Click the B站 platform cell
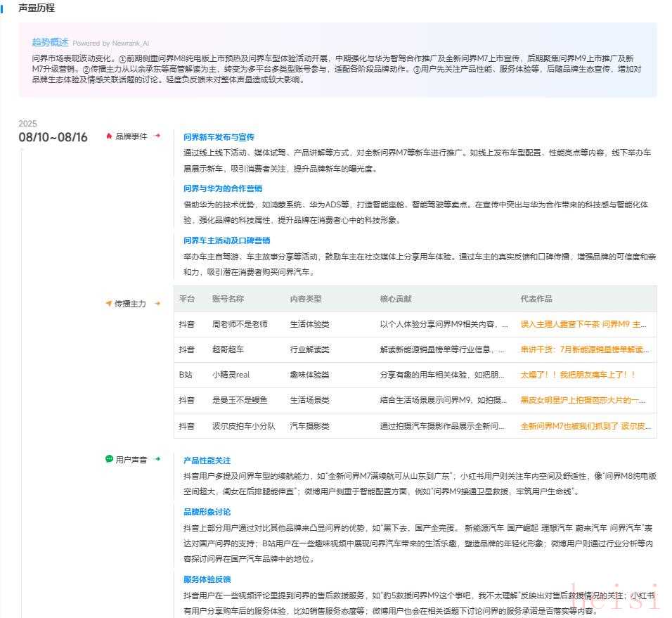 tap(186, 375)
